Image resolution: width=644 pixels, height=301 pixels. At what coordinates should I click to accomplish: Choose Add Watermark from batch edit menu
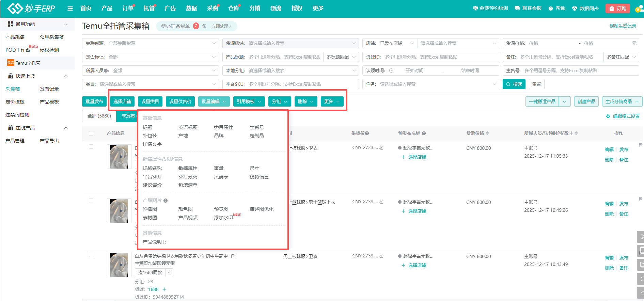223,218
